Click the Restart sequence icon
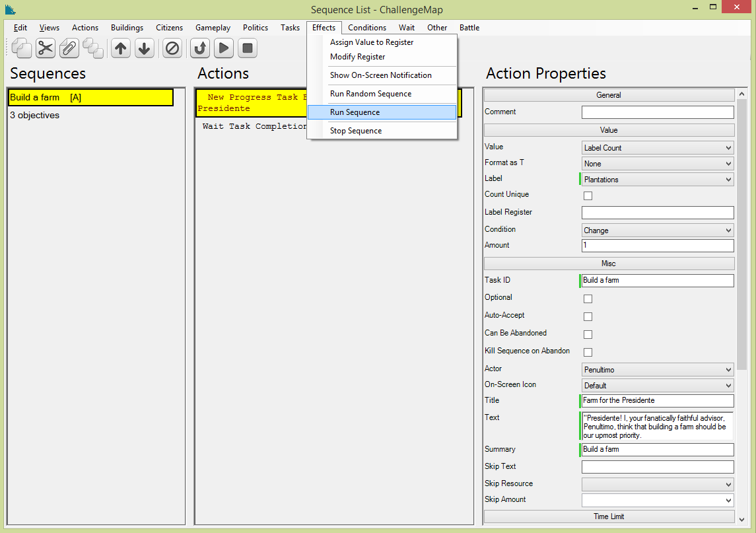The width and height of the screenshot is (756, 533). tap(200, 48)
